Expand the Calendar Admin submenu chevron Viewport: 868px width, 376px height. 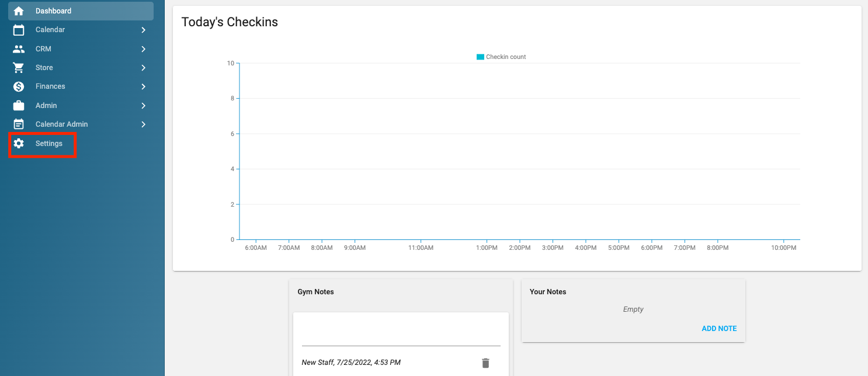point(143,124)
